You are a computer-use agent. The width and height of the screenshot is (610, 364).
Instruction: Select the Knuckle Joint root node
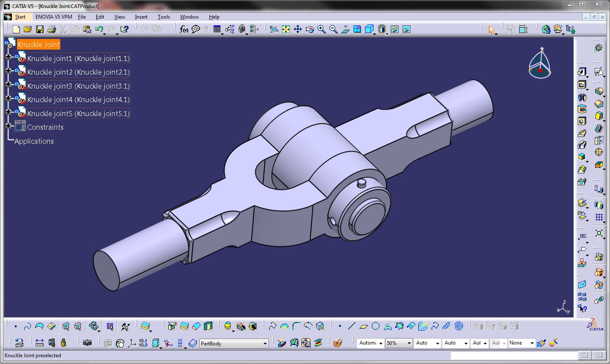39,44
